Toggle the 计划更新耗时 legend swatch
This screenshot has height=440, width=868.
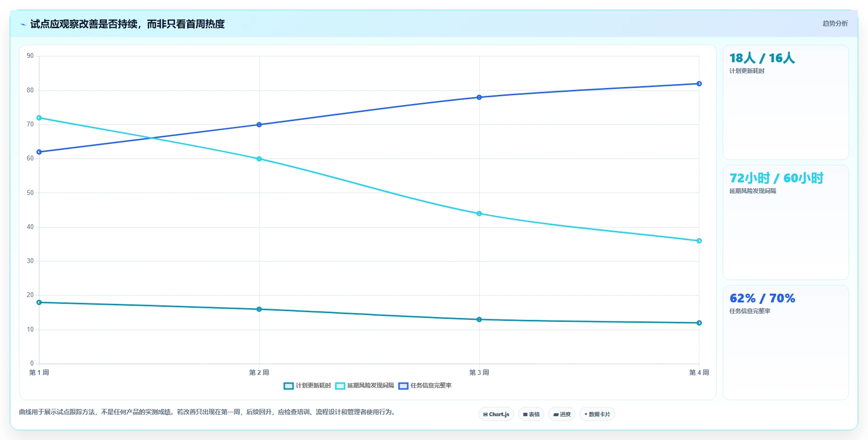(x=289, y=386)
